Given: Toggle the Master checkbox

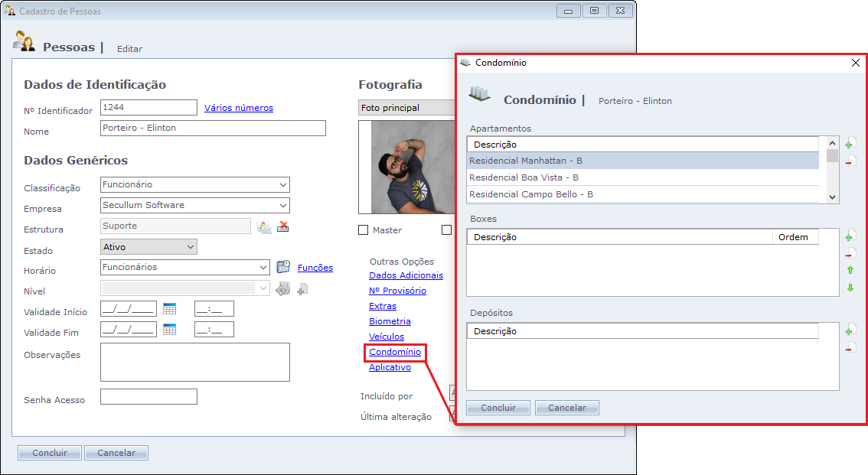Looking at the screenshot, I should coord(364,230).
